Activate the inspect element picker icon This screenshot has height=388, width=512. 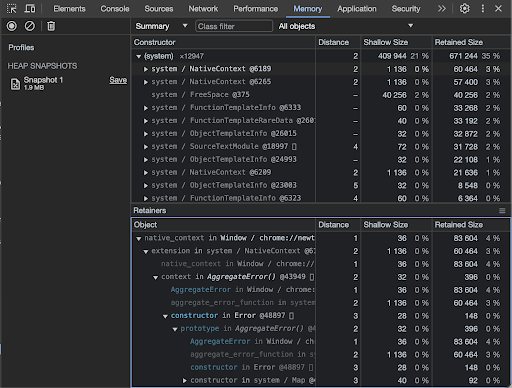[12, 9]
